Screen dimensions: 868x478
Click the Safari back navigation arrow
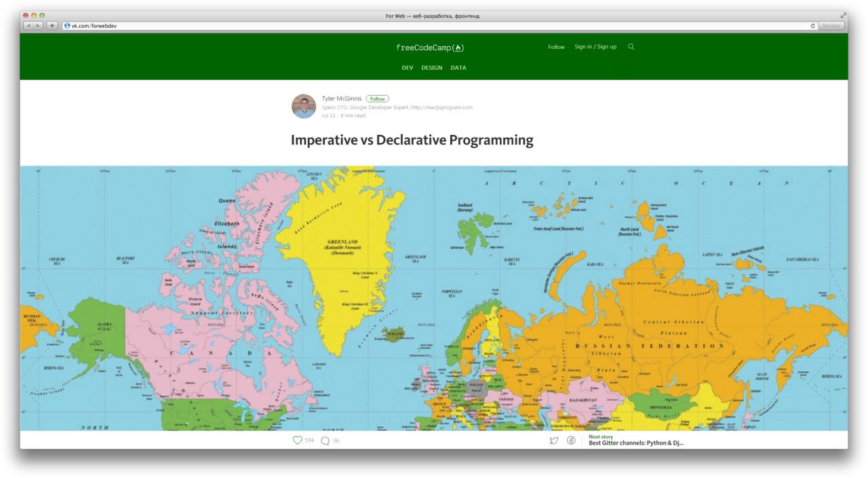[x=28, y=26]
